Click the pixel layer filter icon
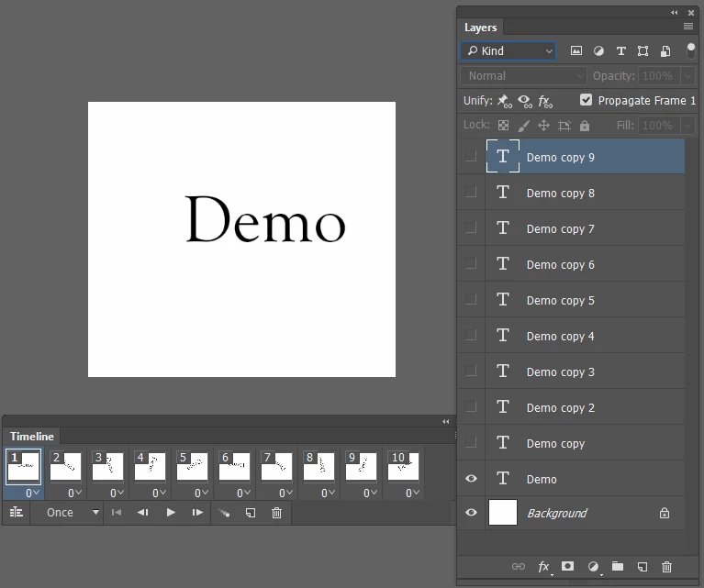704x588 pixels. [x=576, y=50]
